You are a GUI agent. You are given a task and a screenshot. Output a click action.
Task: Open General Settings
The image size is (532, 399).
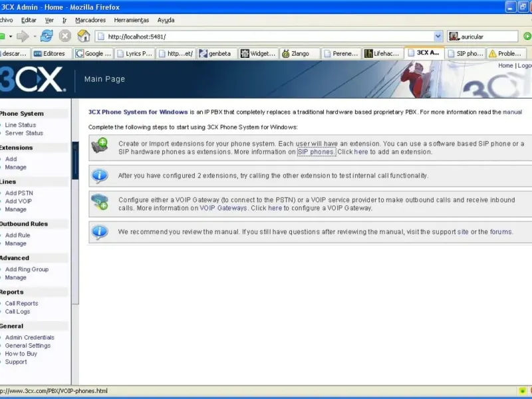28,345
